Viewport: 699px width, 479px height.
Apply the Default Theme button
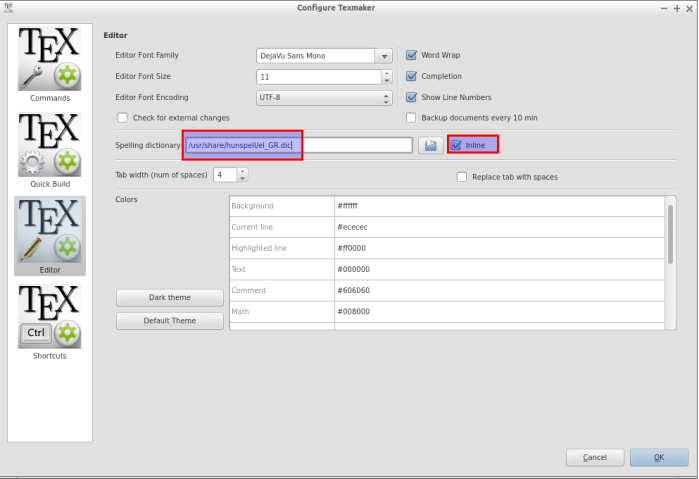(x=170, y=321)
